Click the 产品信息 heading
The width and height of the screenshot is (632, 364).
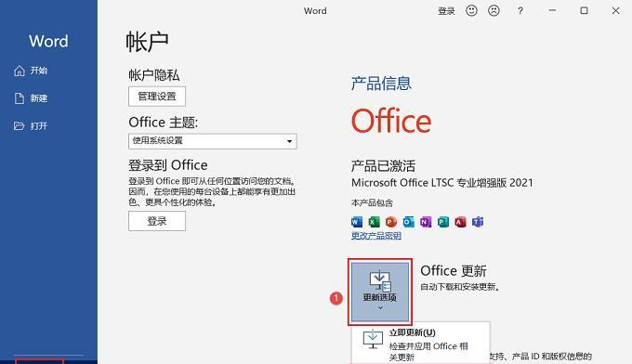point(381,84)
